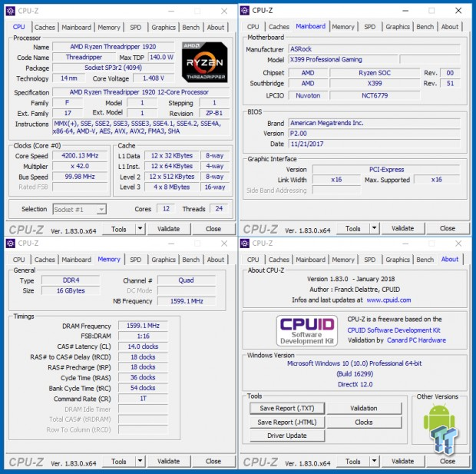Click the CAS# Latency 14.0 clocks value
This screenshot has height=474, width=476.
pos(143,346)
